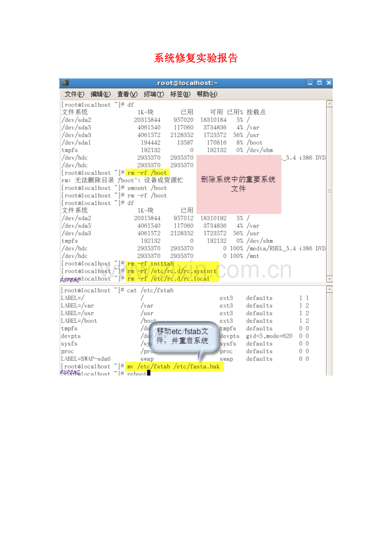Expand the 查看(V) menu
The width and height of the screenshot is (392, 555).
127,94
